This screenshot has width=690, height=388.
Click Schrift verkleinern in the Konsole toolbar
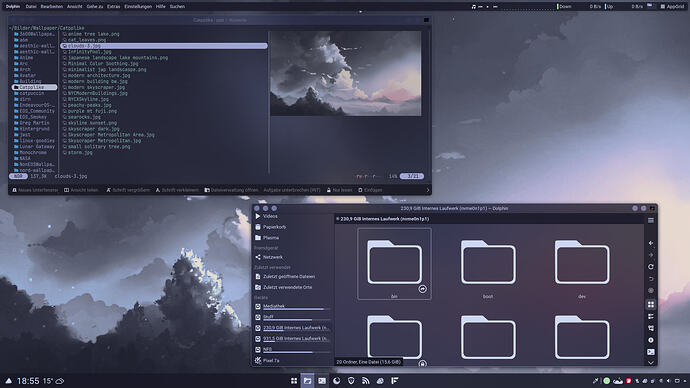click(177, 190)
